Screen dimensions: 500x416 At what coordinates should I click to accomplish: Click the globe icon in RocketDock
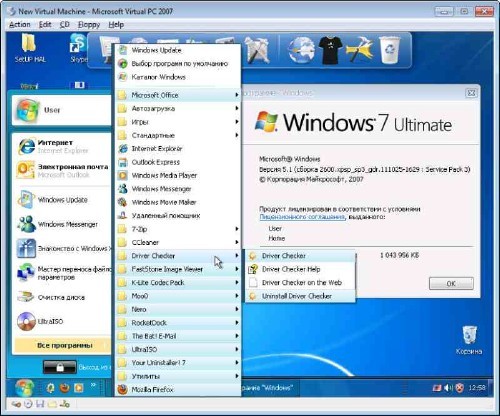point(301,50)
